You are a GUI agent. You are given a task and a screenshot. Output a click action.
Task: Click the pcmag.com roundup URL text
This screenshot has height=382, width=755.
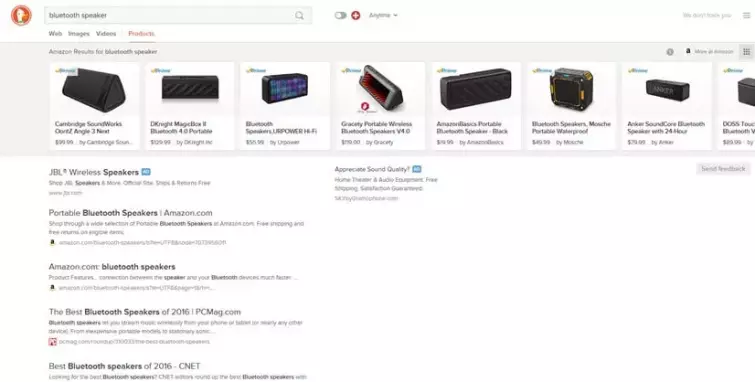click(134, 342)
